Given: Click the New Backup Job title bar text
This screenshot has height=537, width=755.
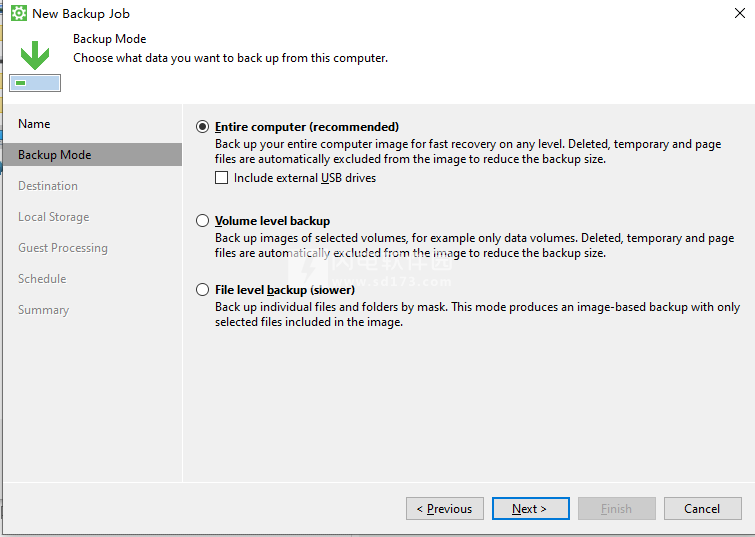Looking at the screenshot, I should [x=81, y=14].
